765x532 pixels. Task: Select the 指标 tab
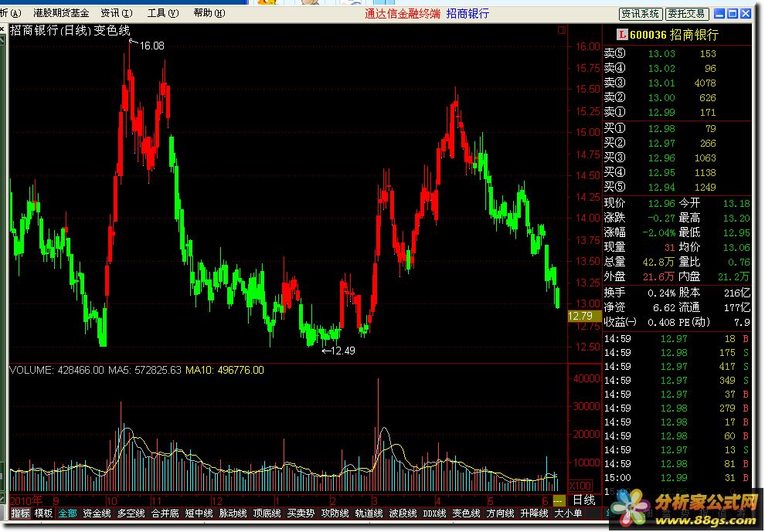click(x=20, y=513)
